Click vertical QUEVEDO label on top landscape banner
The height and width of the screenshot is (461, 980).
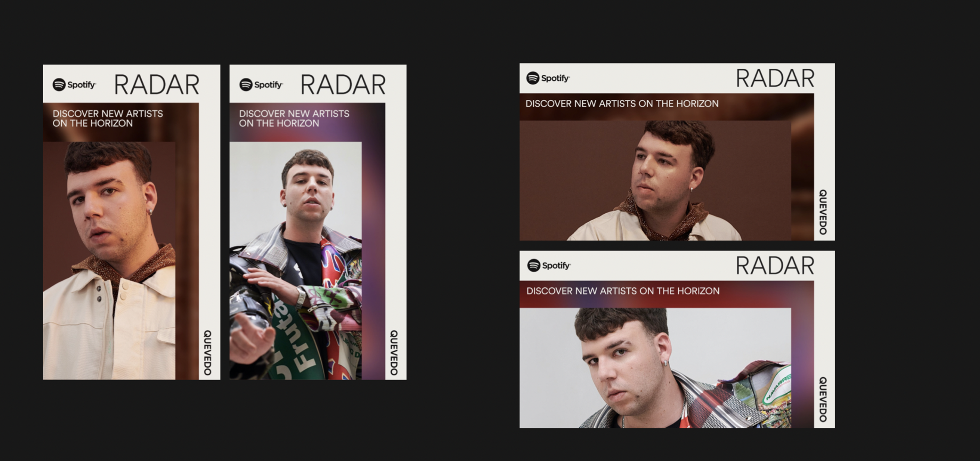tap(823, 212)
